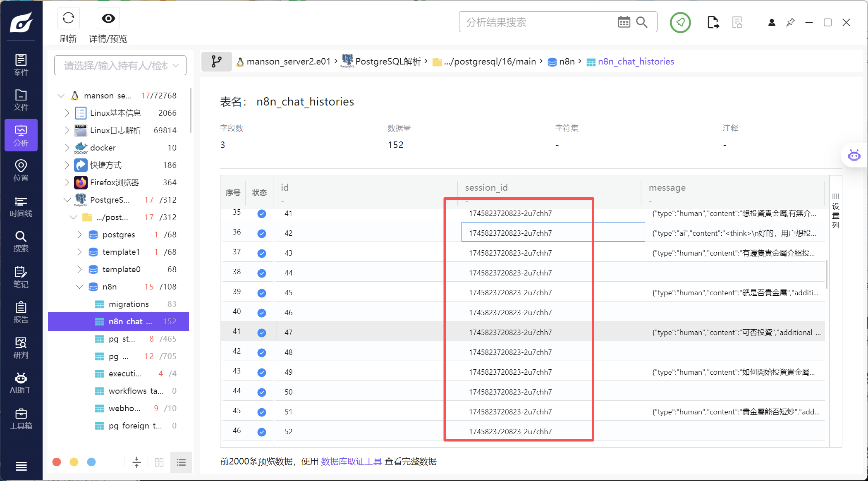The height and width of the screenshot is (481, 868).
Task: Collapse the n8n database node
Action: 79,287
